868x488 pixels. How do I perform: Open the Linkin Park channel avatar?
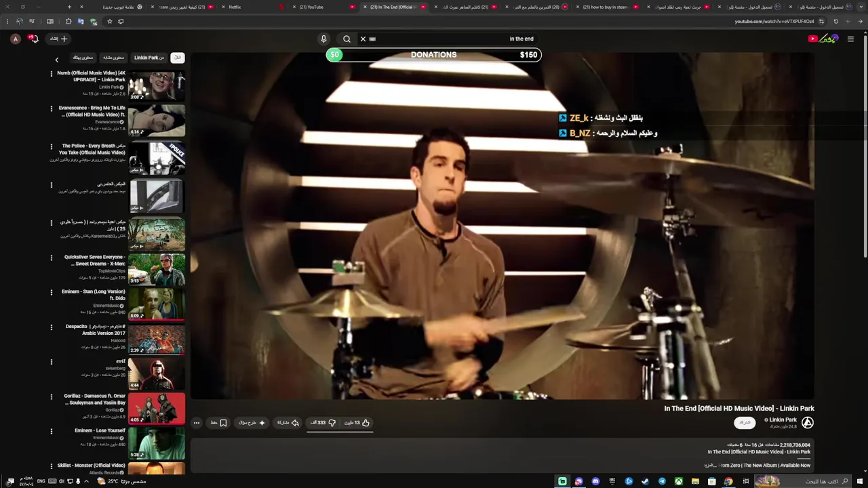point(808,422)
